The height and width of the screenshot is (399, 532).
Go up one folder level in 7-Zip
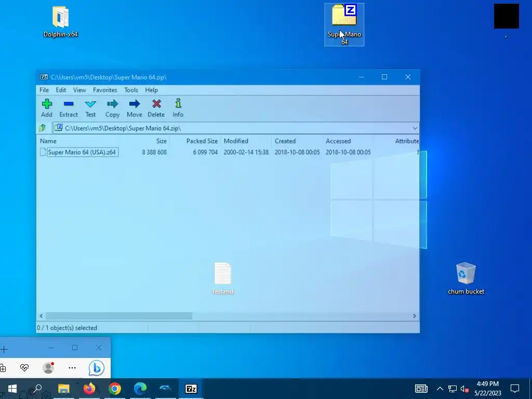pyautogui.click(x=43, y=128)
